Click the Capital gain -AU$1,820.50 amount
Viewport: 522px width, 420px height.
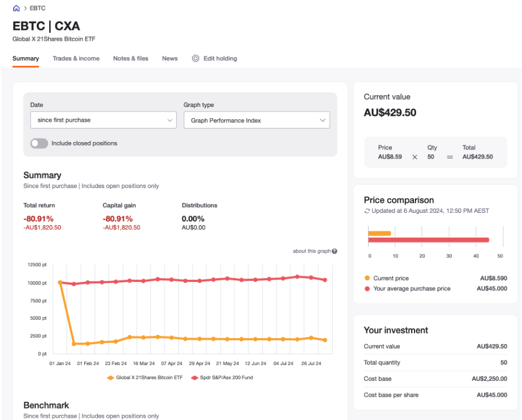coord(122,228)
